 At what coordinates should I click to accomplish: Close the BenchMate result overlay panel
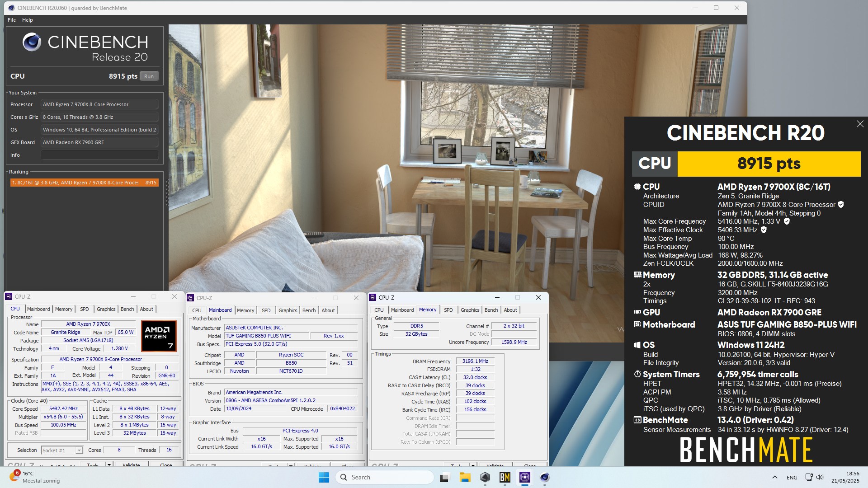pos(860,124)
